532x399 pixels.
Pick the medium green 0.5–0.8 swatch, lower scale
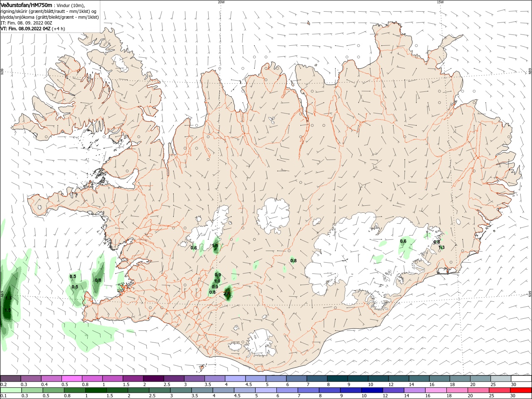tap(53, 390)
